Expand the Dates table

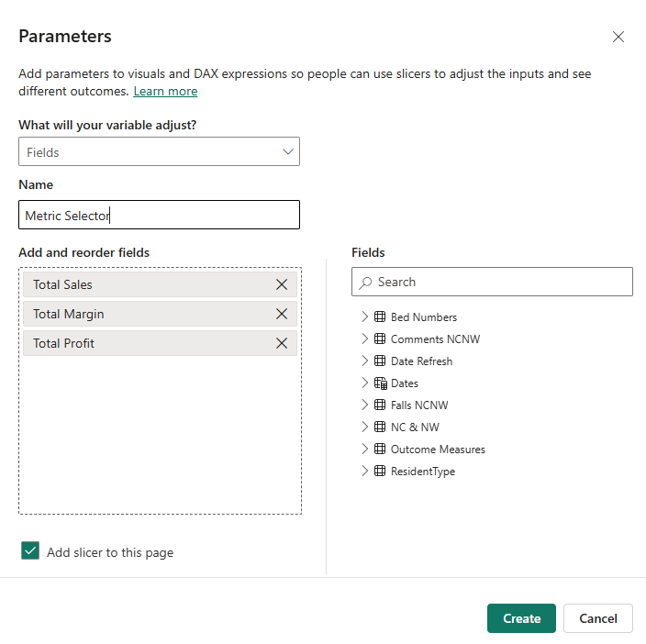[x=364, y=383]
